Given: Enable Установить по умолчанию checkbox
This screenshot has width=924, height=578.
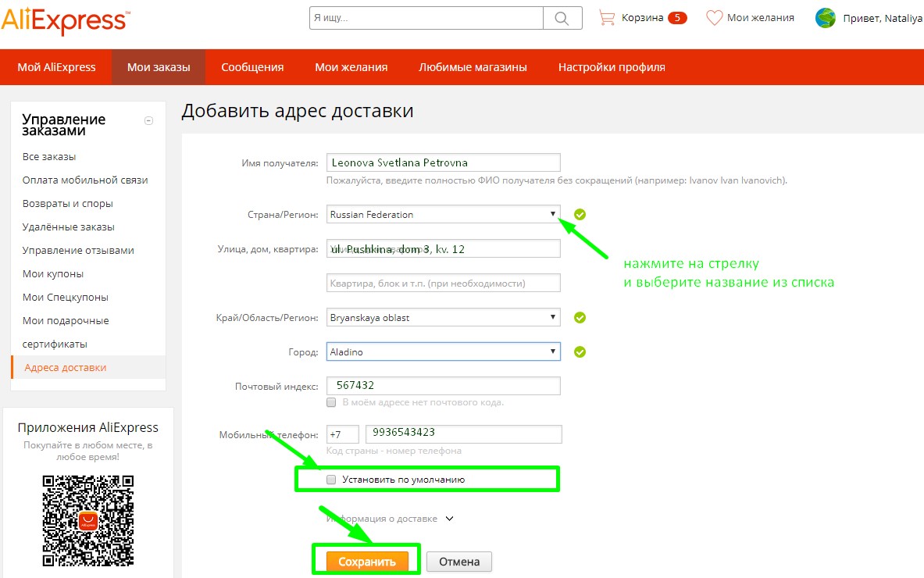Looking at the screenshot, I should tap(331, 480).
